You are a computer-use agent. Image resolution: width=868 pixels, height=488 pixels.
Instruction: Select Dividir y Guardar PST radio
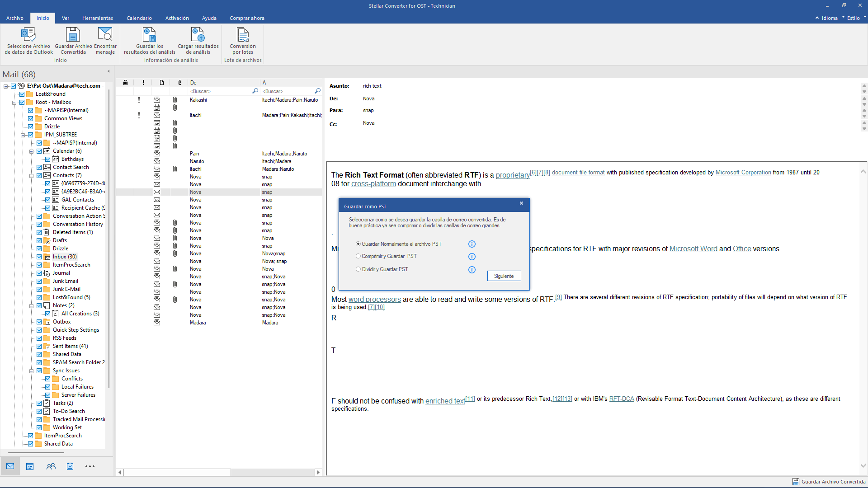358,269
